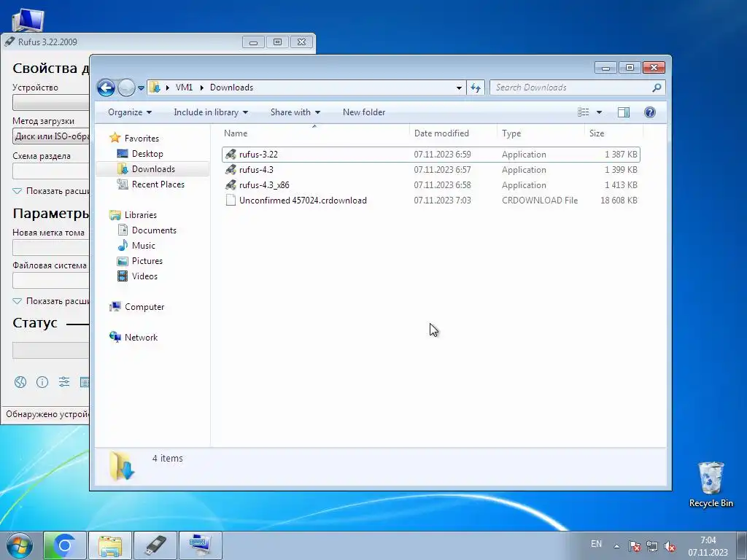This screenshot has width=747, height=560.
Task: Click the Action Center flag icon
Action: coord(634,546)
